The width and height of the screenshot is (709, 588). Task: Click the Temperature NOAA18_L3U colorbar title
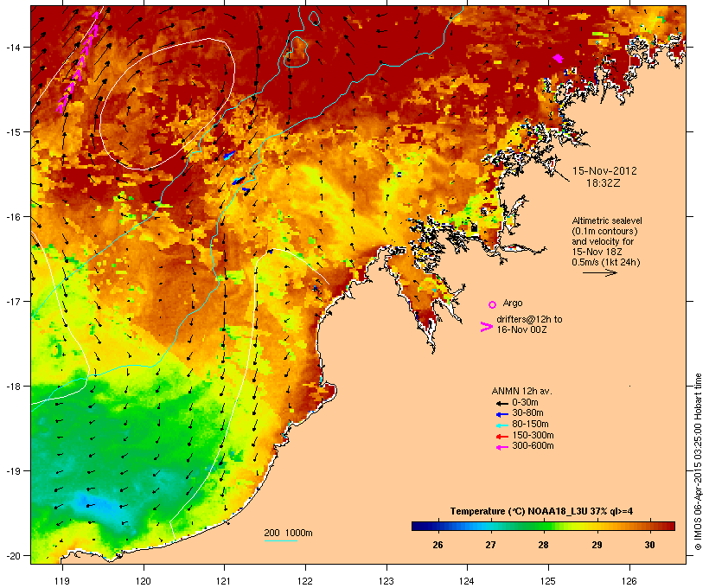pos(541,511)
